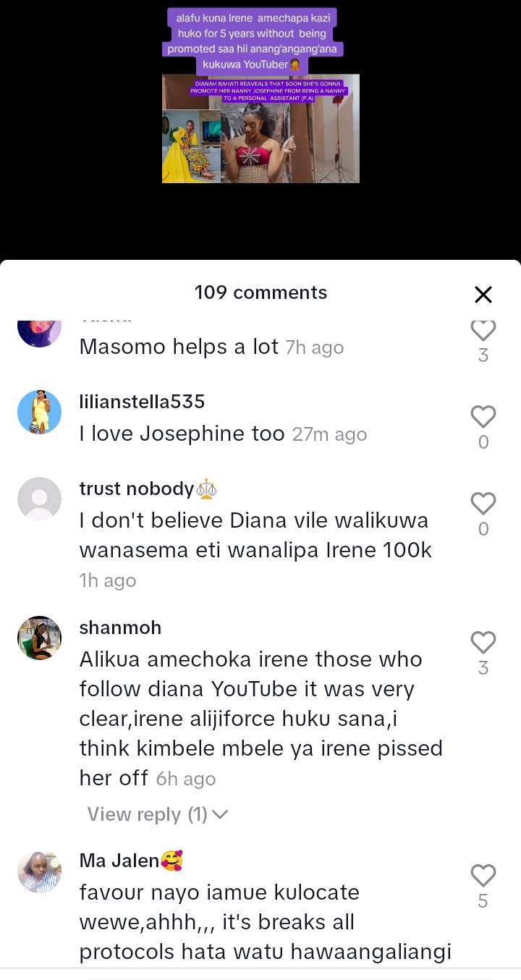Tap the chevron next to View reply
Image resolution: width=521 pixels, height=980 pixels.
221,815
